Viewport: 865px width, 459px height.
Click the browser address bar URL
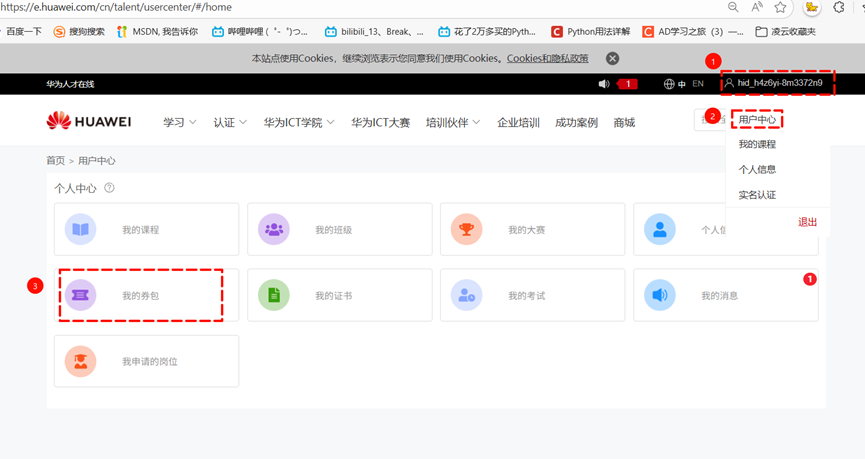click(x=116, y=7)
